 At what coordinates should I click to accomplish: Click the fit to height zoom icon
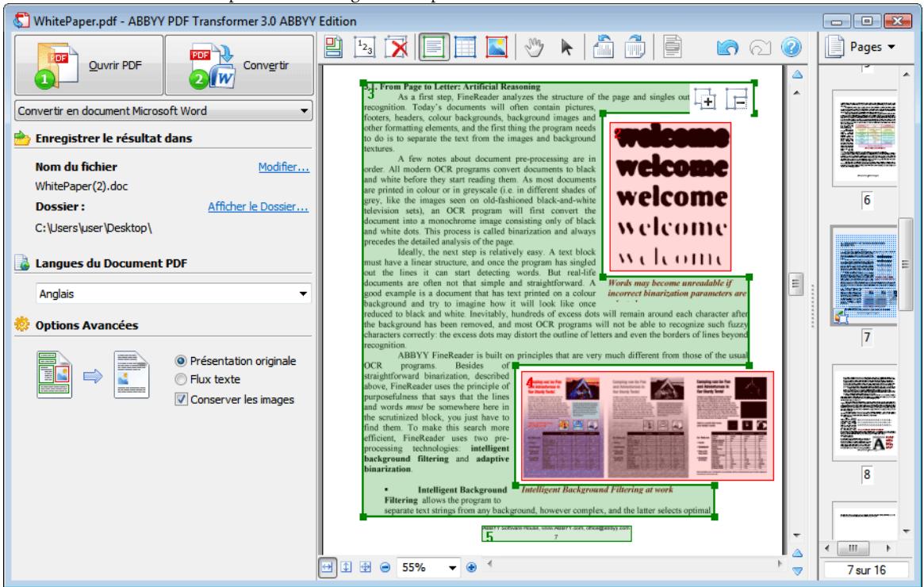coord(347,567)
